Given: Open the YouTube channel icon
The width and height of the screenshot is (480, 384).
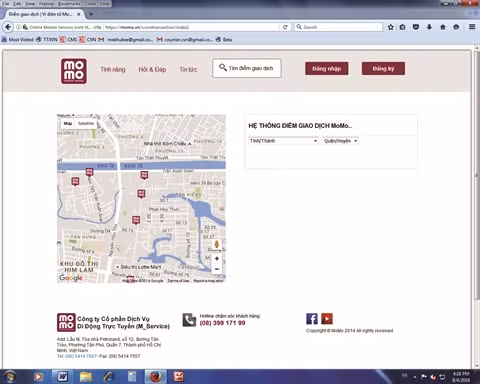Looking at the screenshot, I should point(327,319).
